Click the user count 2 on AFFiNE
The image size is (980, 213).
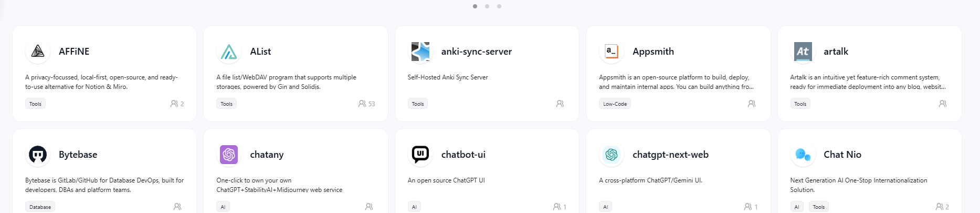[x=182, y=104]
